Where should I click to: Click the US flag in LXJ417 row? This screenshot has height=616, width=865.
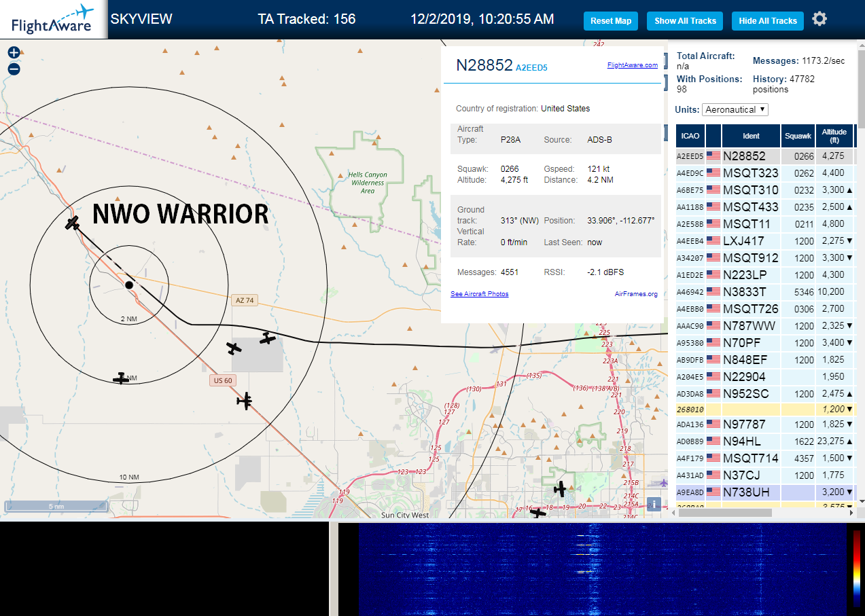click(x=713, y=240)
